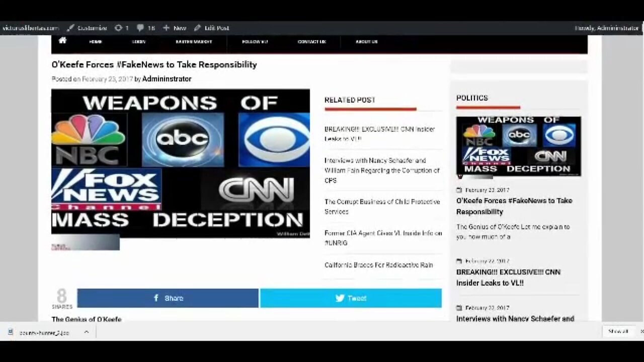Open the third navigation menu item

click(194, 42)
